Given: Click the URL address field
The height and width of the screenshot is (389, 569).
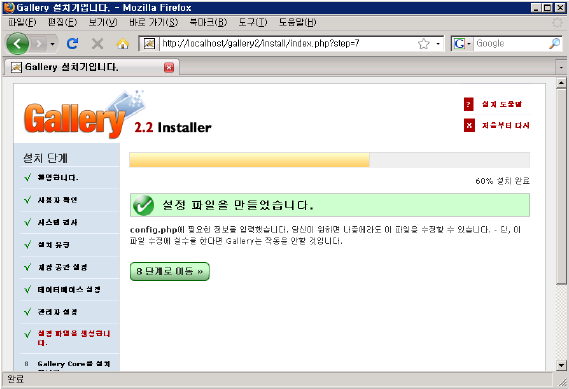Looking at the screenshot, I should [x=287, y=44].
